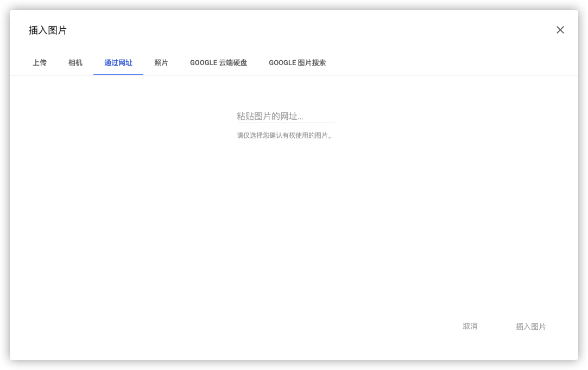Click the 取消 button
Viewport: 588px width, 370px height.
[x=470, y=326]
